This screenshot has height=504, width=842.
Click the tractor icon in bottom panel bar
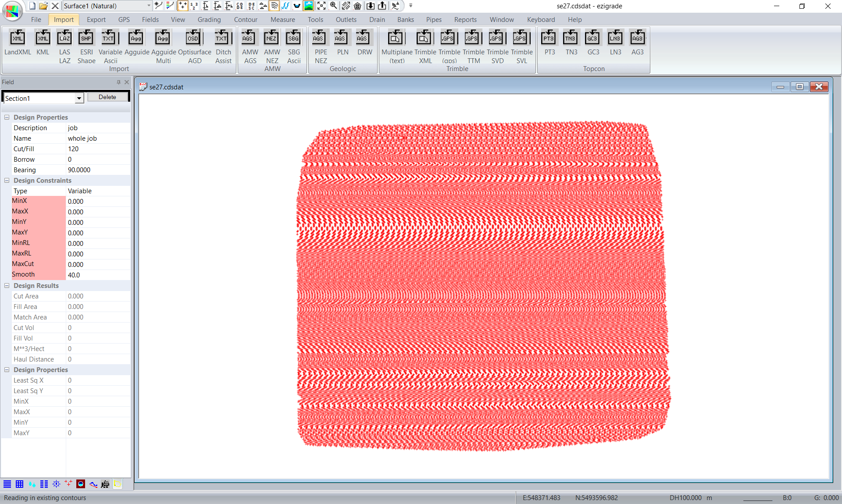pyautogui.click(x=105, y=484)
